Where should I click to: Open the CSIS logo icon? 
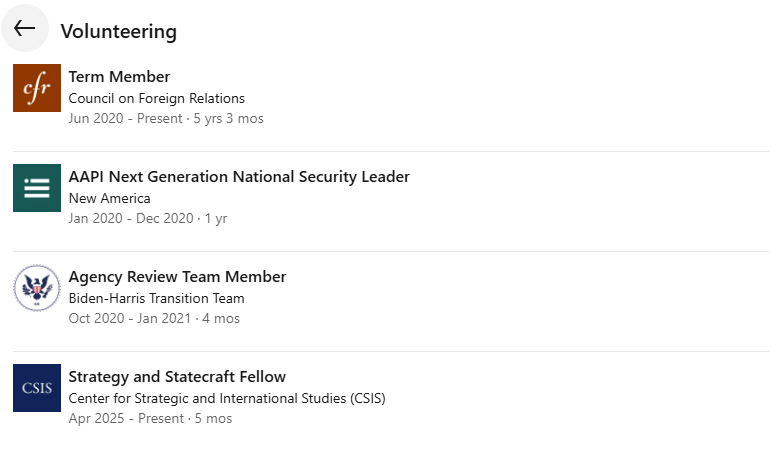(x=37, y=388)
